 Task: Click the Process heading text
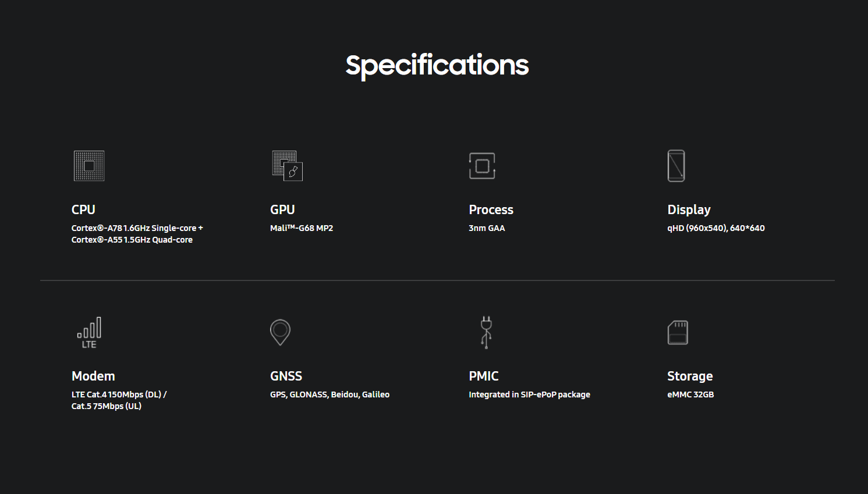click(x=491, y=209)
